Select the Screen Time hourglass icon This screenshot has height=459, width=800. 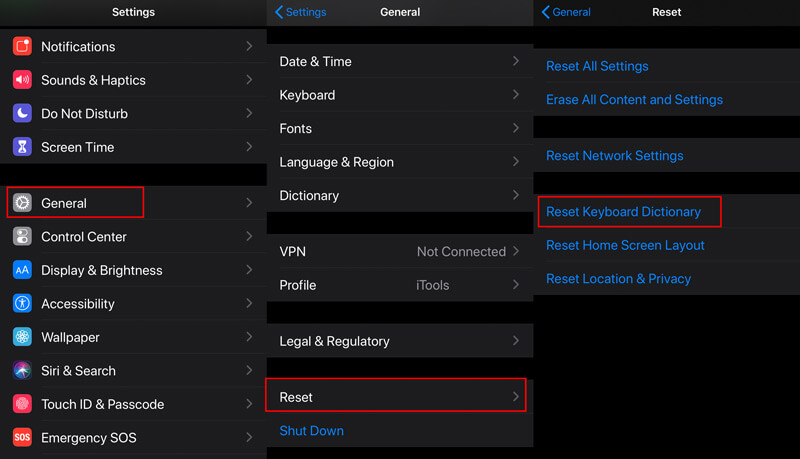(22, 147)
